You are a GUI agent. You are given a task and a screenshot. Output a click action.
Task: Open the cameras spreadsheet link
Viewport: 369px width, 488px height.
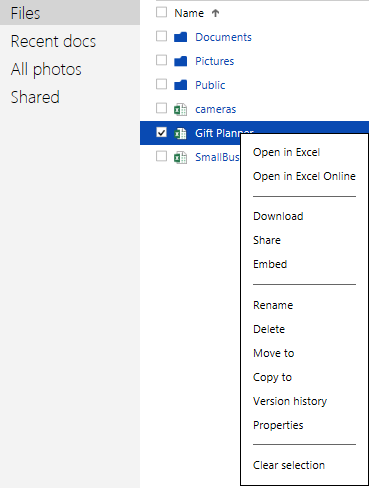pos(216,109)
